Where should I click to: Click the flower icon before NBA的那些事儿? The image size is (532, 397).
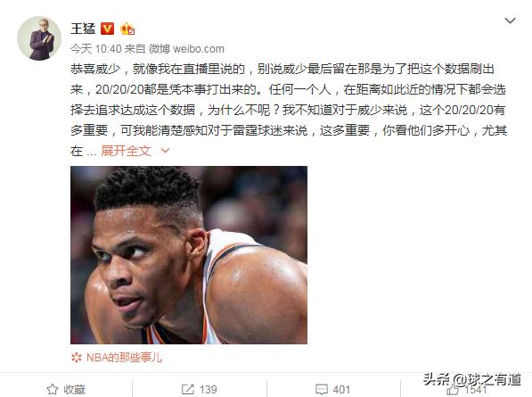77,357
